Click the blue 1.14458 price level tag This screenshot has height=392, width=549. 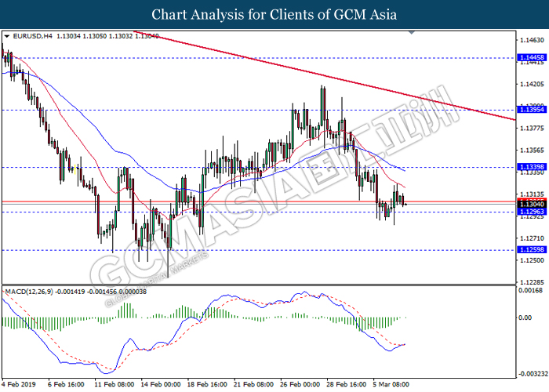532,57
